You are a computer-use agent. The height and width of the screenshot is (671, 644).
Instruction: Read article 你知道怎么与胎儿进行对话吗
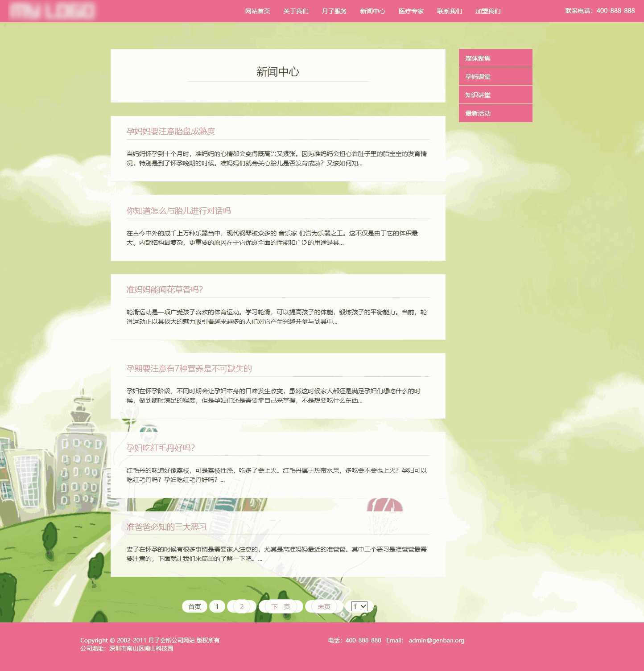178,210
